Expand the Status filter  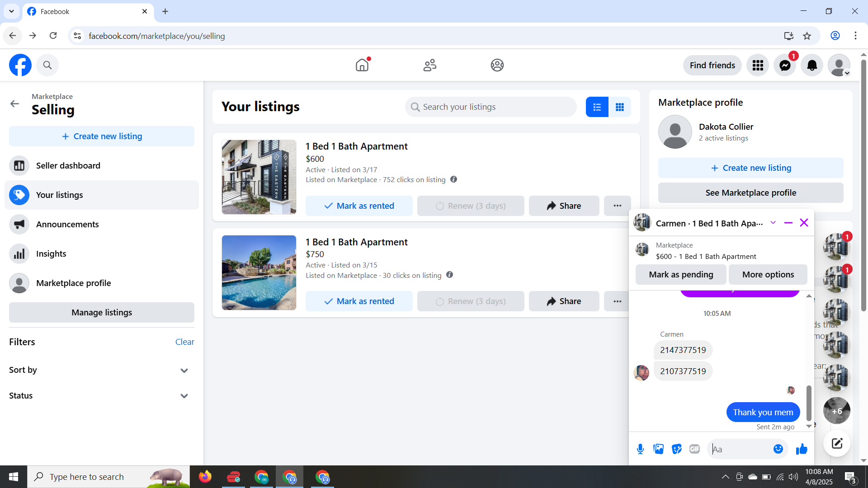pyautogui.click(x=184, y=396)
